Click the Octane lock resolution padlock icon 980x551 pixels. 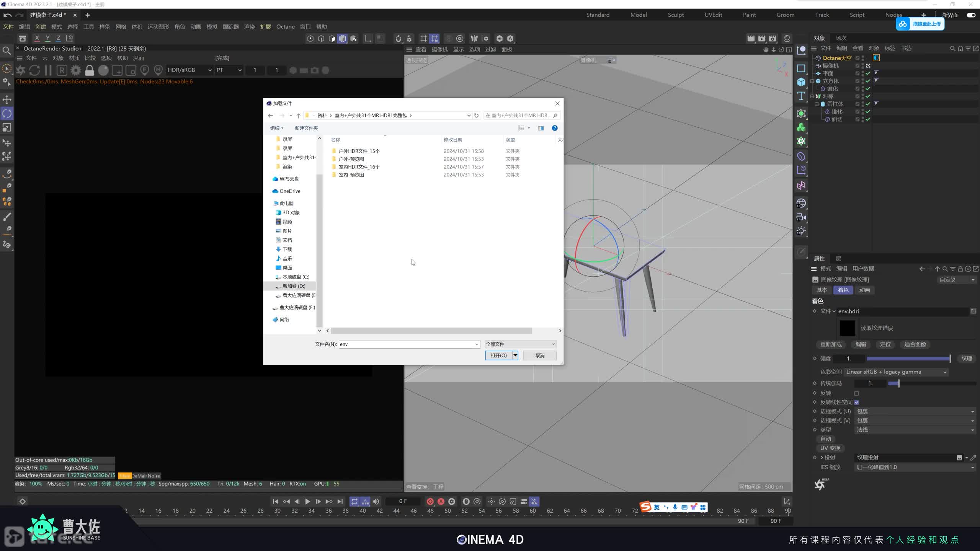pos(90,70)
